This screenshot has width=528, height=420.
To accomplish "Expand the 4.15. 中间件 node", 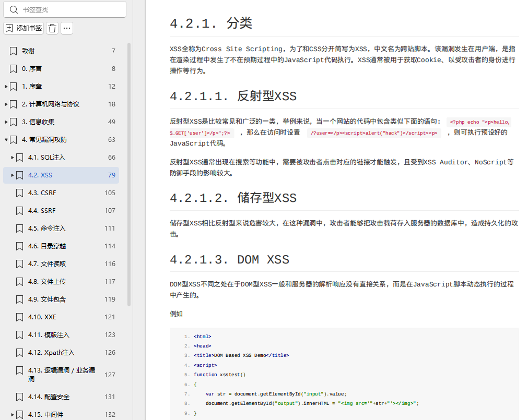I will point(13,415).
